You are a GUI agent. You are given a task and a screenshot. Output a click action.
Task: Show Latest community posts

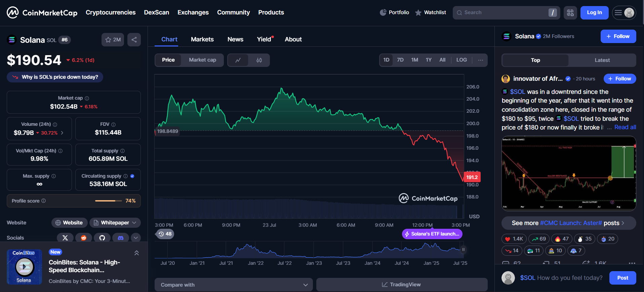point(602,60)
